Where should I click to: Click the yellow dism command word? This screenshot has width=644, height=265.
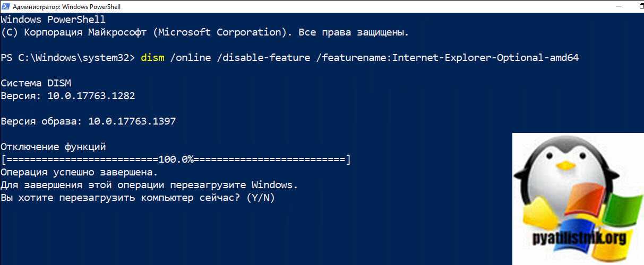(153, 57)
